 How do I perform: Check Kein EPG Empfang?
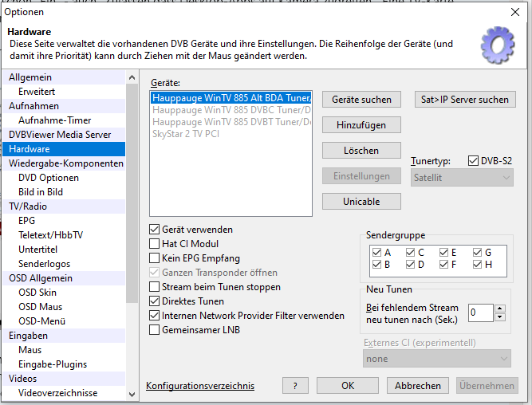click(155, 258)
